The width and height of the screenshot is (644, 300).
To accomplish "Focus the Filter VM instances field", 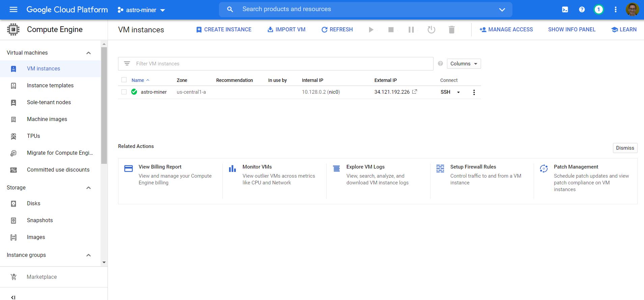I will point(276,64).
